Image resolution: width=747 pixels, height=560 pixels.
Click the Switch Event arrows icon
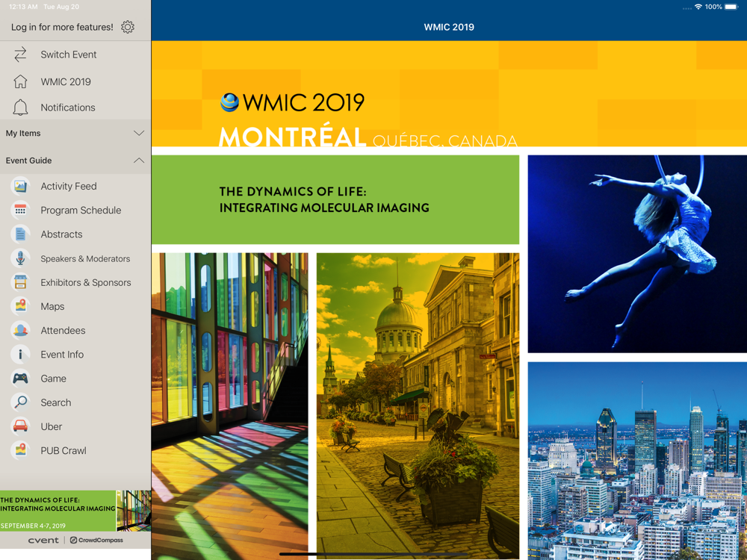click(20, 55)
